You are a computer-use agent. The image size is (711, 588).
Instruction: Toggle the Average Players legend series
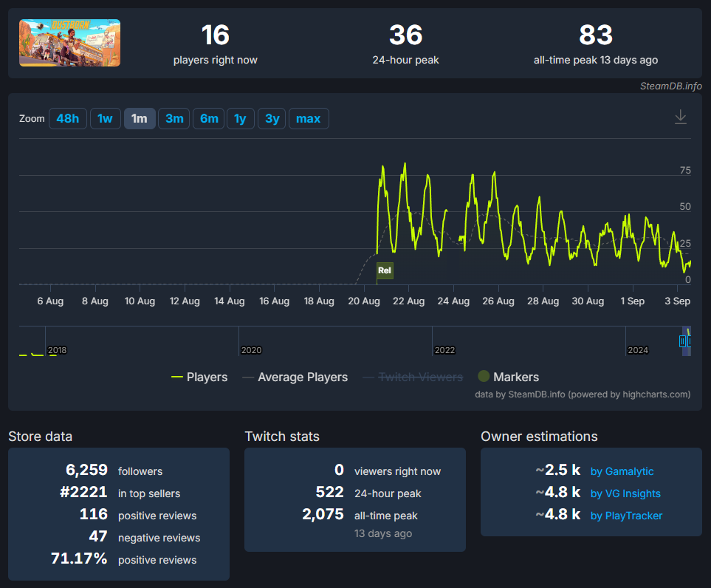295,377
